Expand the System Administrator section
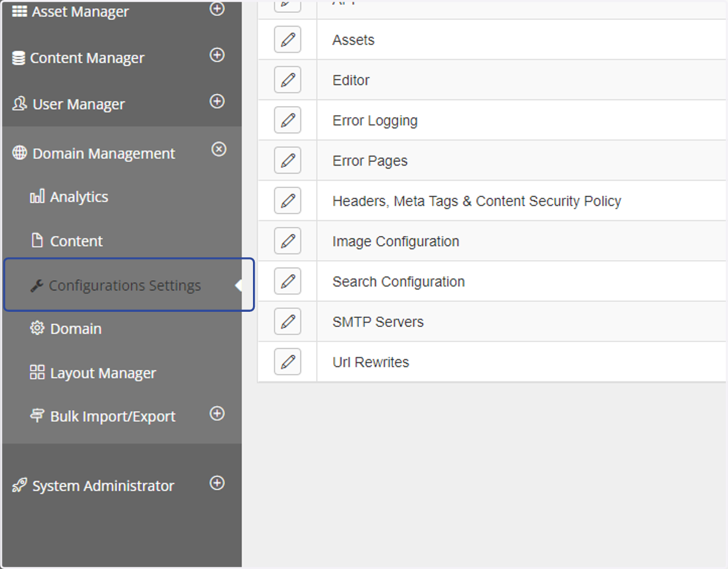728x569 pixels. tap(217, 483)
